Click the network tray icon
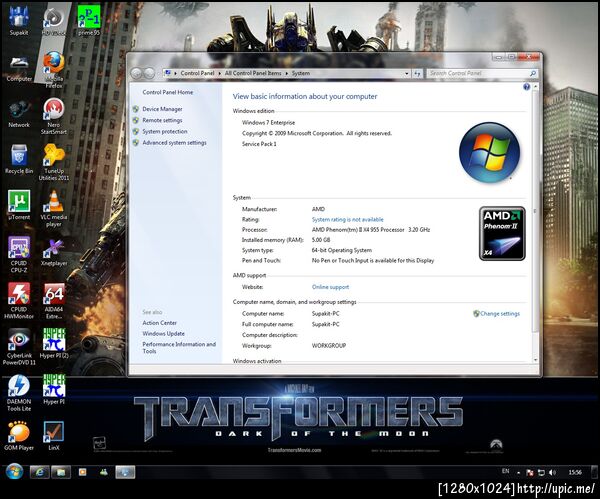 point(541,473)
